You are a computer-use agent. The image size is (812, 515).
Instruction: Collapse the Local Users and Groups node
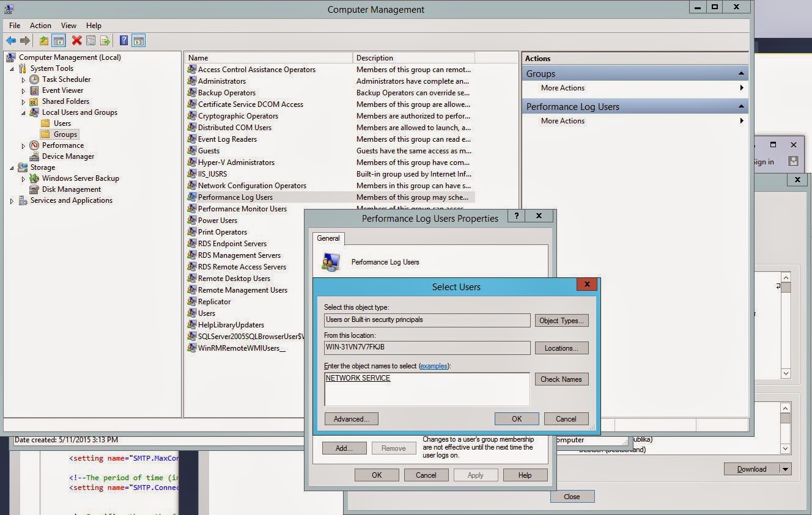(23, 112)
